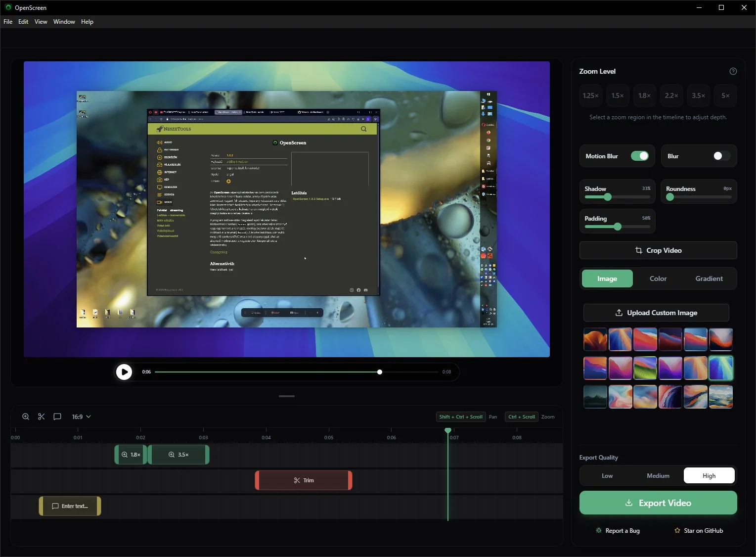Switch to the Color background tab
Image resolution: width=756 pixels, height=557 pixels.
coord(658,278)
